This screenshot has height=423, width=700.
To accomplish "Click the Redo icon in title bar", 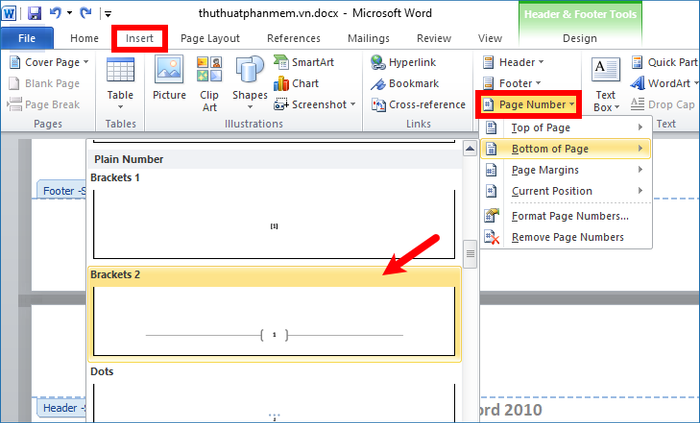I will point(85,13).
